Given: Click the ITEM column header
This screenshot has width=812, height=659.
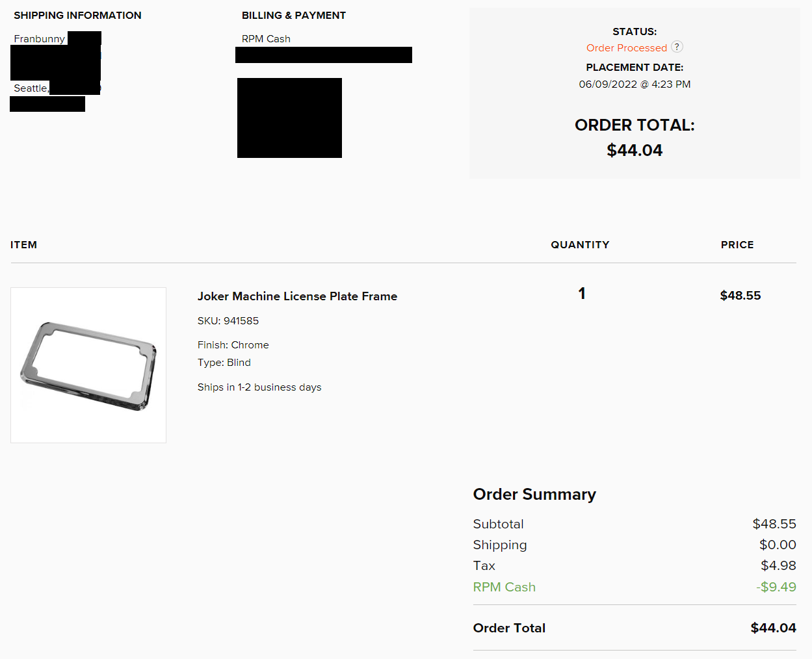Looking at the screenshot, I should click(23, 245).
